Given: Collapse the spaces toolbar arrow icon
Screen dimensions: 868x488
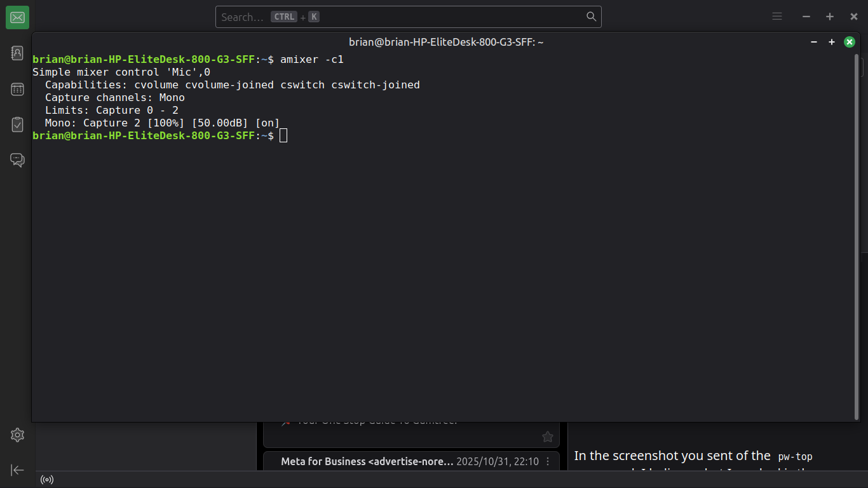Looking at the screenshot, I should coord(17,470).
